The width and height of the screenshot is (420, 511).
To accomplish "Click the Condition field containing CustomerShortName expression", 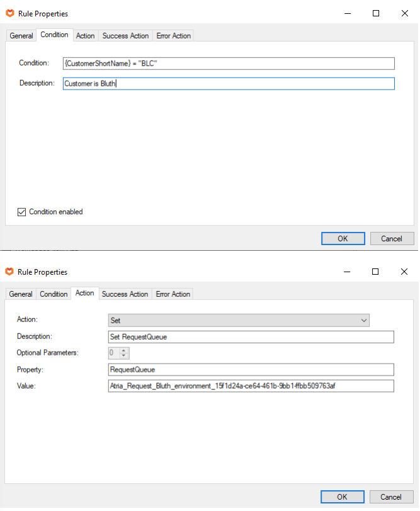I will coord(229,64).
